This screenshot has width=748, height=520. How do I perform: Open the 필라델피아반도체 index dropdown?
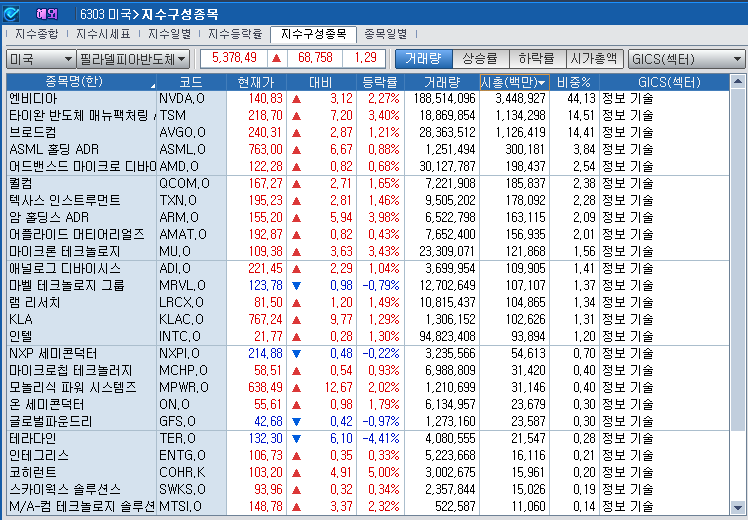pos(133,59)
